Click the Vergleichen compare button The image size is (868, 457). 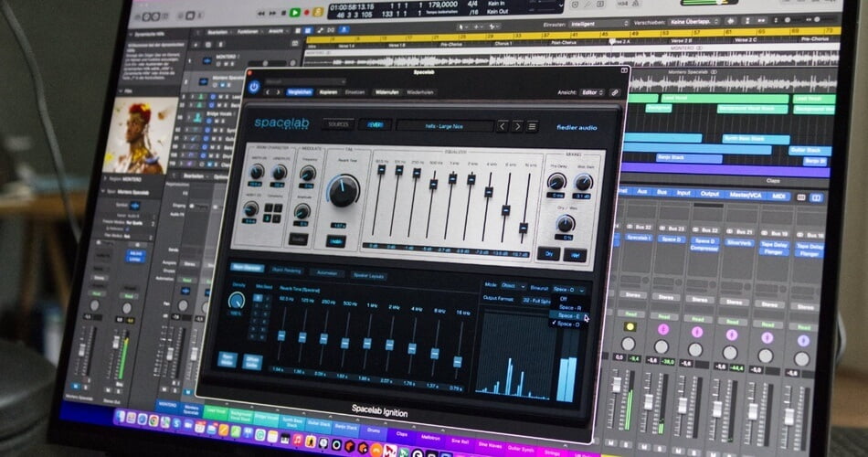tap(298, 91)
